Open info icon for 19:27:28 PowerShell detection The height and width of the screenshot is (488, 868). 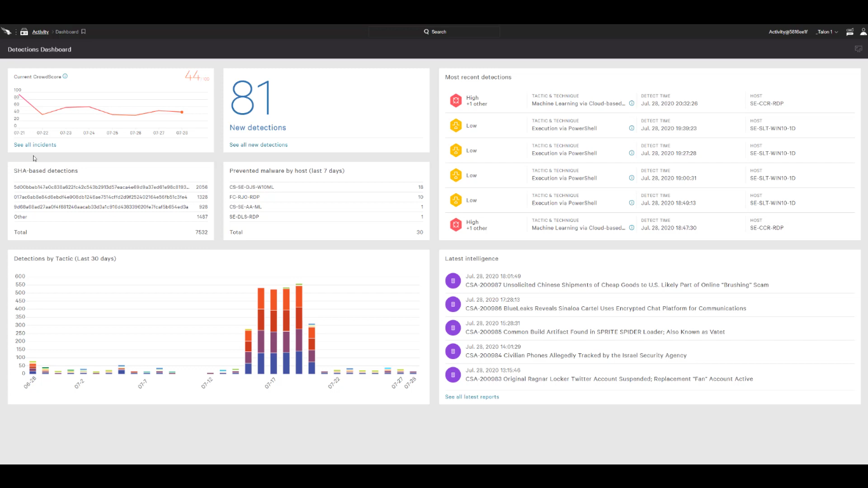(632, 153)
